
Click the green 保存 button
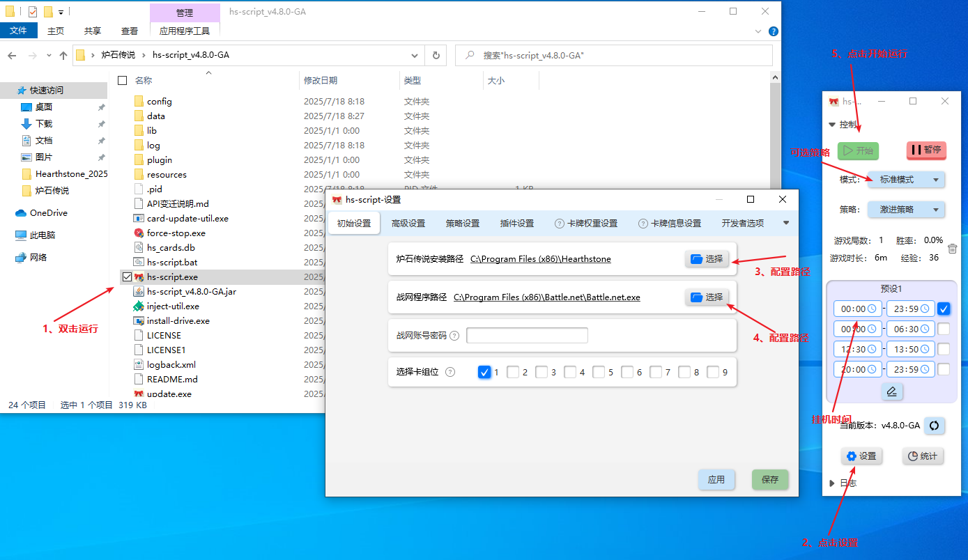[770, 480]
